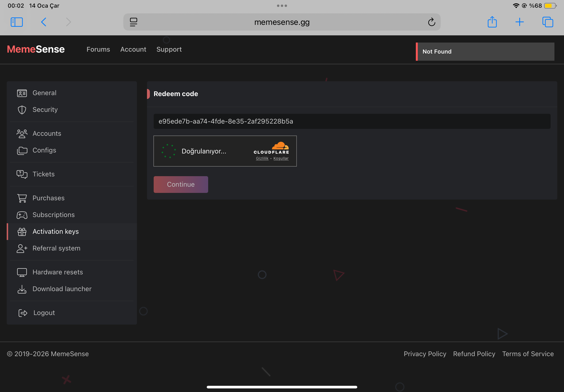Click the Cloudflare verifying spinner
Image resolution: width=564 pixels, height=392 pixels.
(x=169, y=151)
